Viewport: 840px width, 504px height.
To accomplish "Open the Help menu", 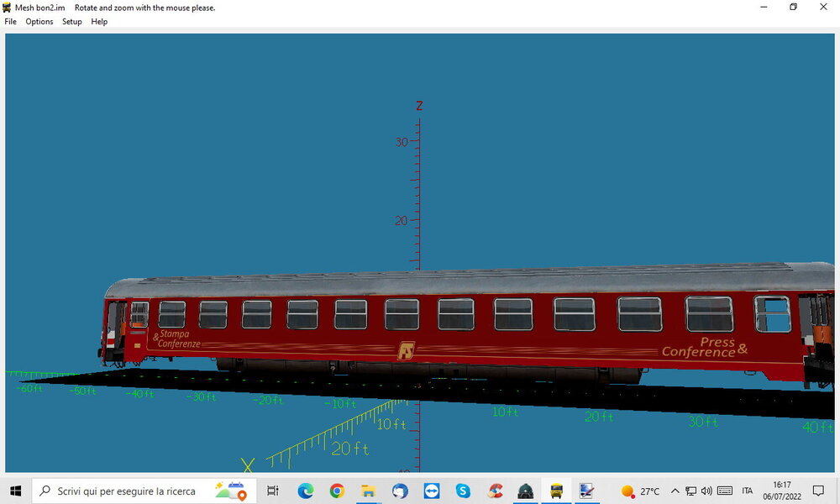I will 99,22.
